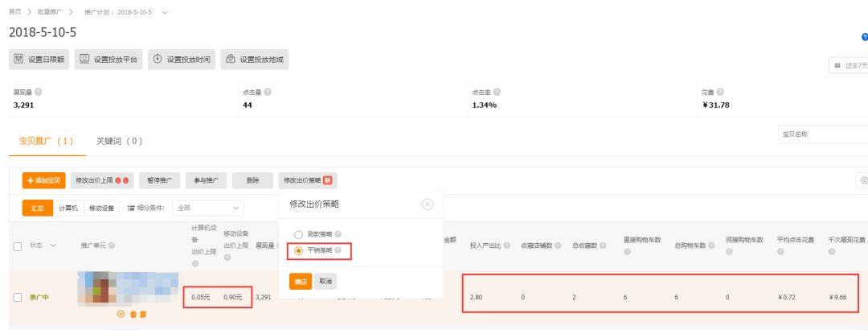Click the 0.90元 mobile bid value

click(233, 297)
